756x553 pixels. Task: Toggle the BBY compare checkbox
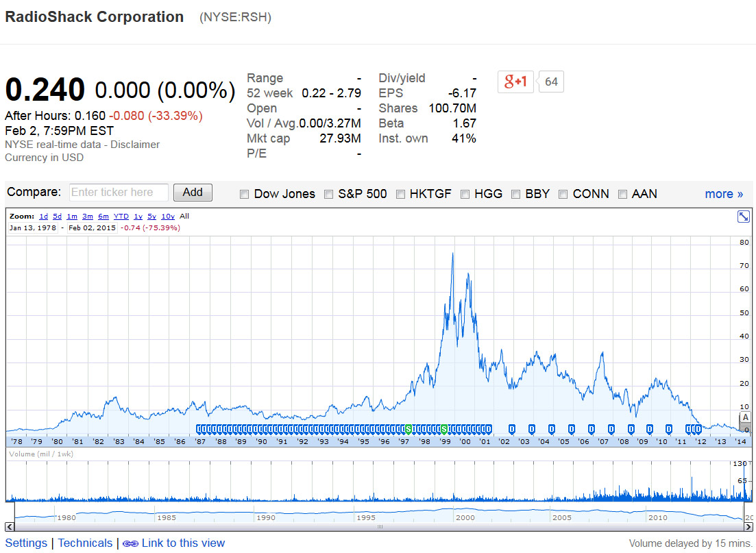pyautogui.click(x=515, y=195)
